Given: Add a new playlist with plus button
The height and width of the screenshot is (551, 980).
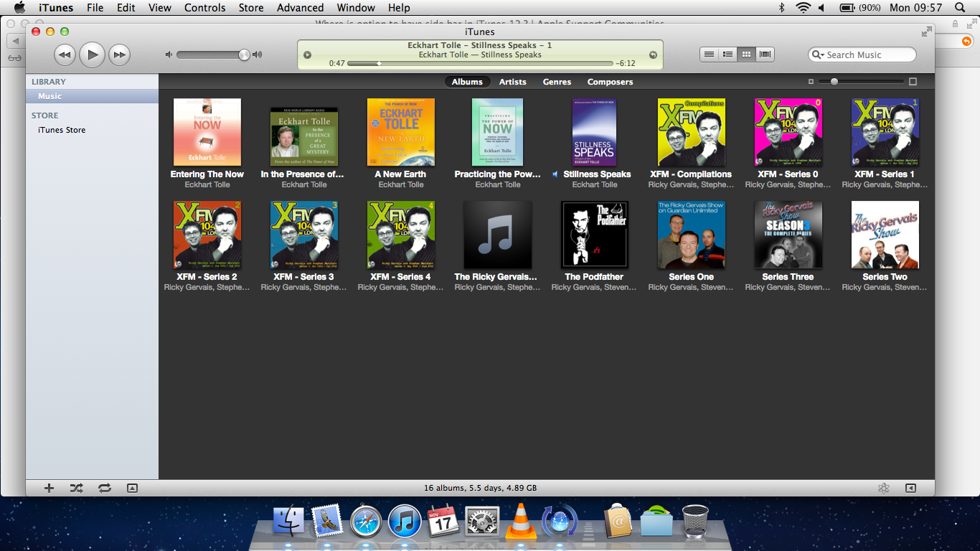Looking at the screenshot, I should point(49,488).
